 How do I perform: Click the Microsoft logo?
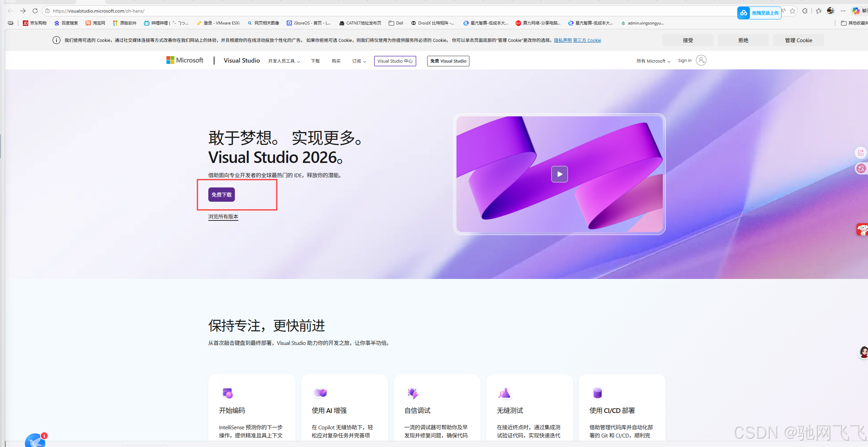(184, 60)
